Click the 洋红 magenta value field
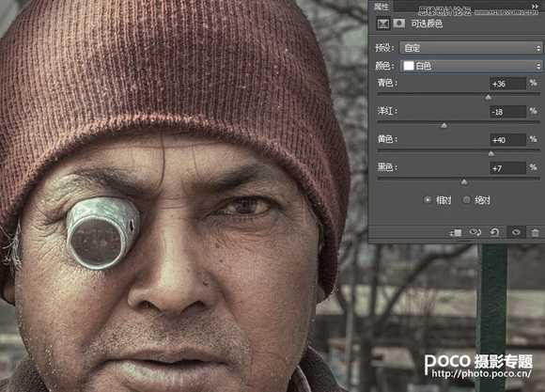 pyautogui.click(x=507, y=112)
